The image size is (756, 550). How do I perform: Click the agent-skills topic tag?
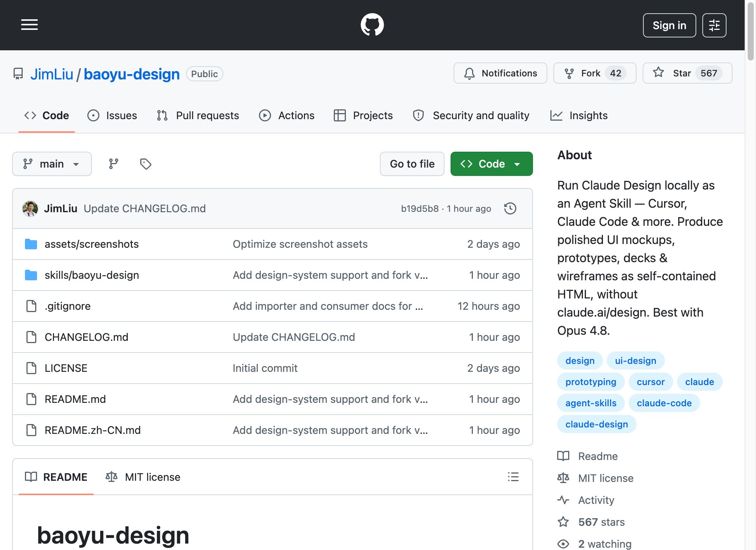click(591, 403)
